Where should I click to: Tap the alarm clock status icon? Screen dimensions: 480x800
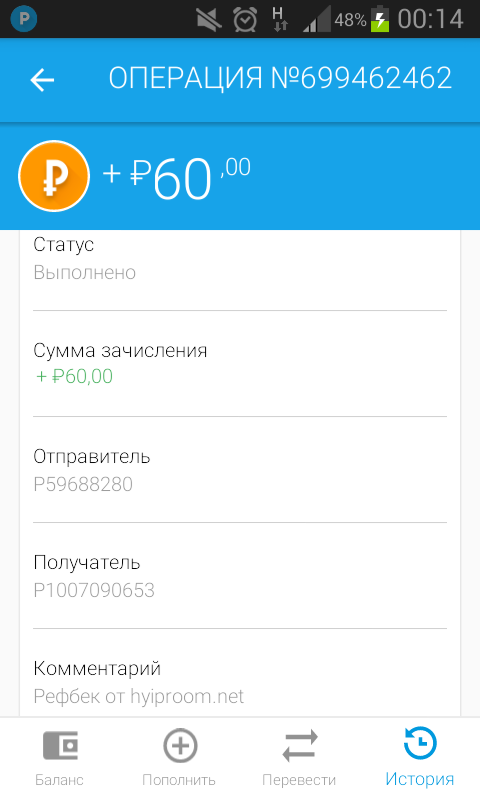click(245, 19)
